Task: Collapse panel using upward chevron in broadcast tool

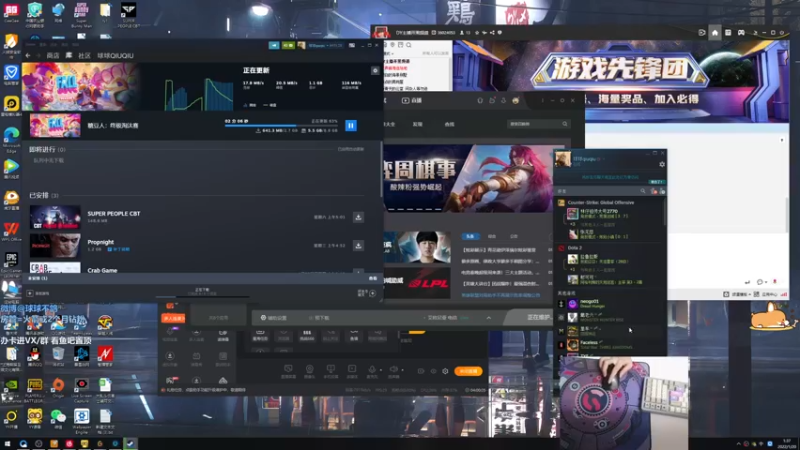Action: click(x=489, y=318)
